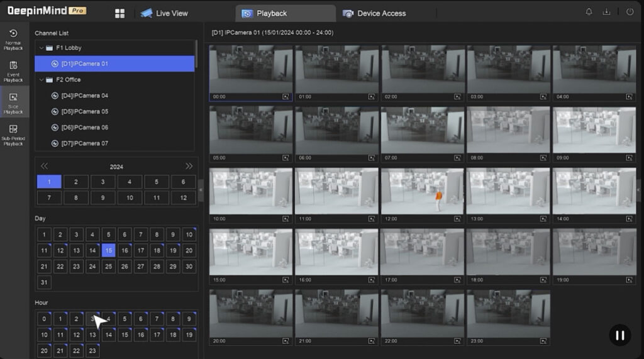Open the Device Access tab
Image resolution: width=644 pixels, height=359 pixels.
click(374, 13)
